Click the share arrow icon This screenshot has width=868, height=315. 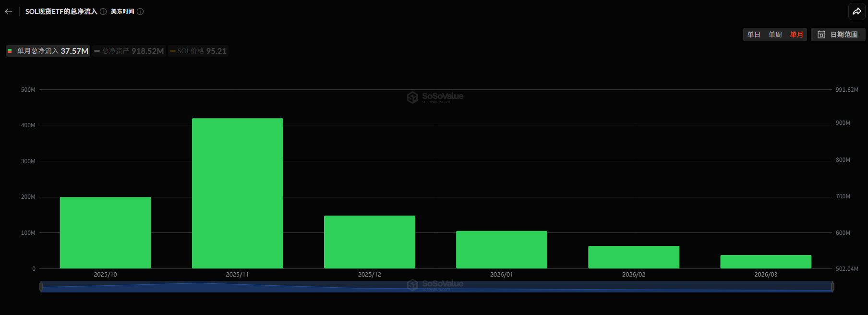tap(857, 12)
